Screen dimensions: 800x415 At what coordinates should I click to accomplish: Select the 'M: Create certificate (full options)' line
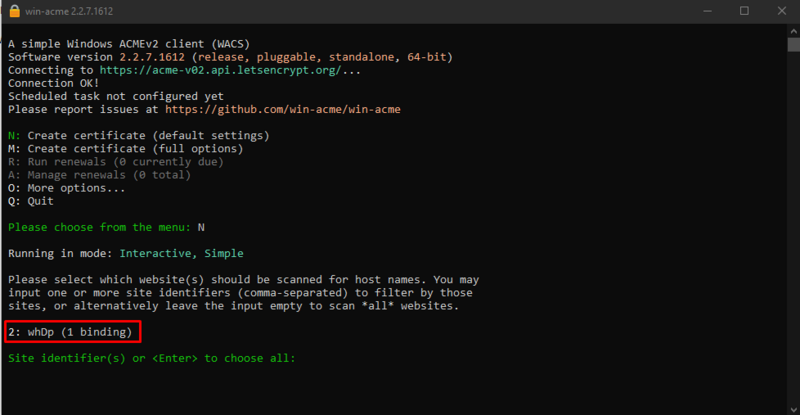pyautogui.click(x=126, y=149)
